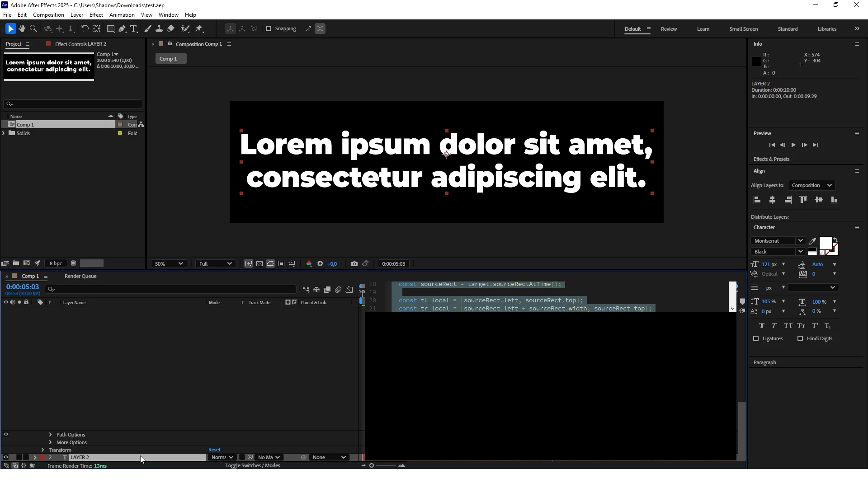Click the eyedropper in Character panel
This screenshot has height=488, width=868.
point(812,241)
